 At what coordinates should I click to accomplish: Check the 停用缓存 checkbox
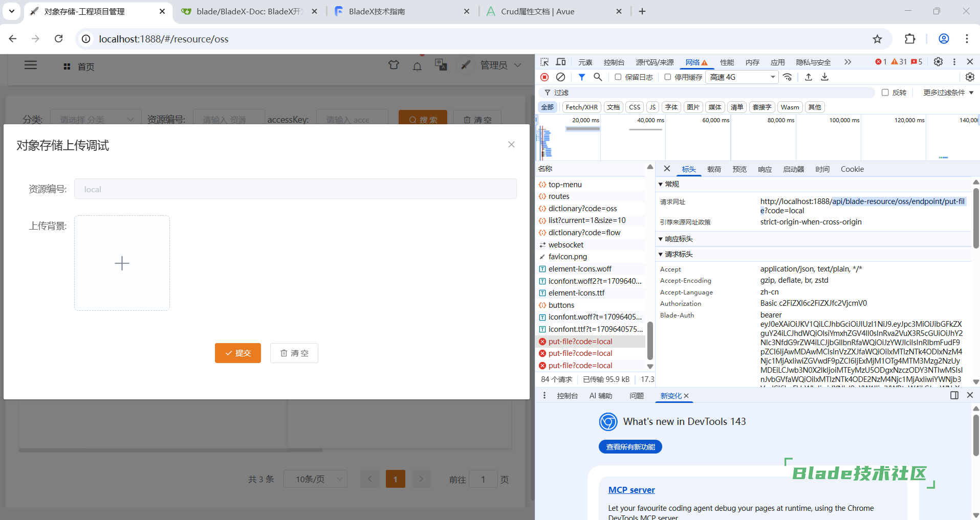pyautogui.click(x=668, y=77)
